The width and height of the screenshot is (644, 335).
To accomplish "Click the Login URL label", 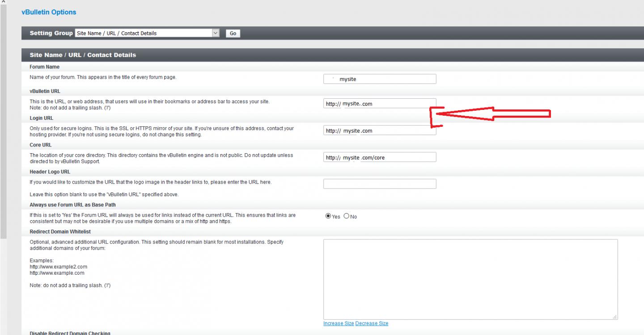I will 42,118.
